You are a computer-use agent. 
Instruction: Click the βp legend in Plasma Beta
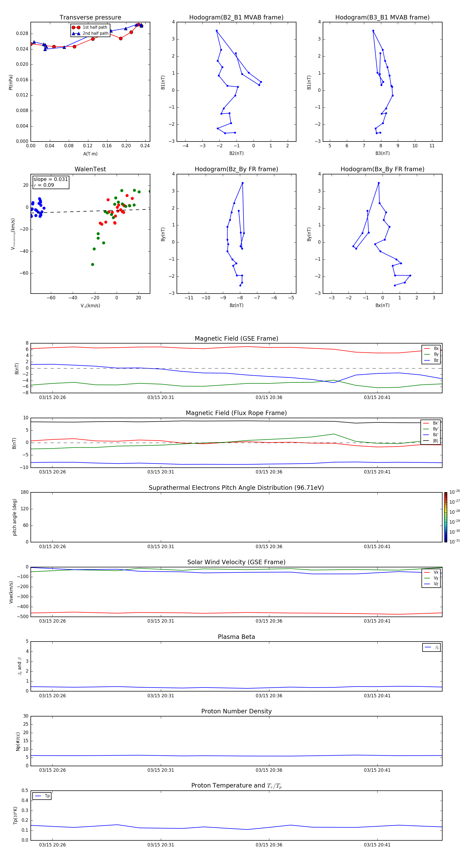(431, 647)
